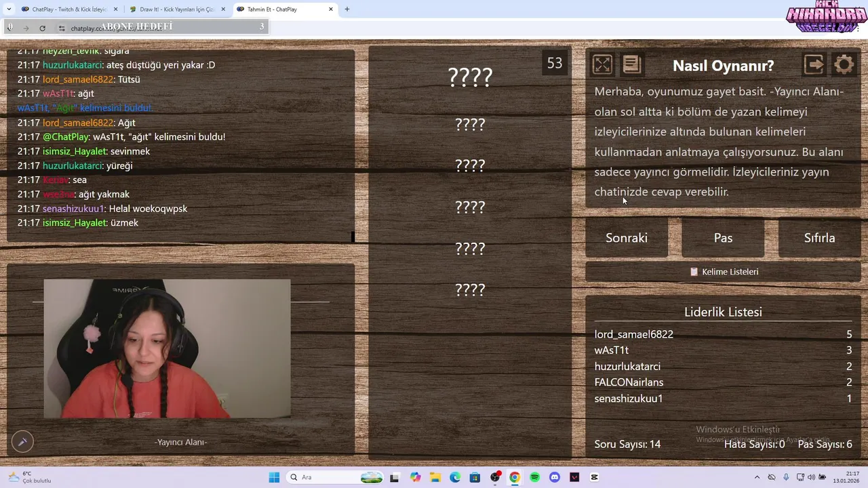Click the pen edit icon in streamer area
The width and height of the screenshot is (868, 488).
pos(22,442)
